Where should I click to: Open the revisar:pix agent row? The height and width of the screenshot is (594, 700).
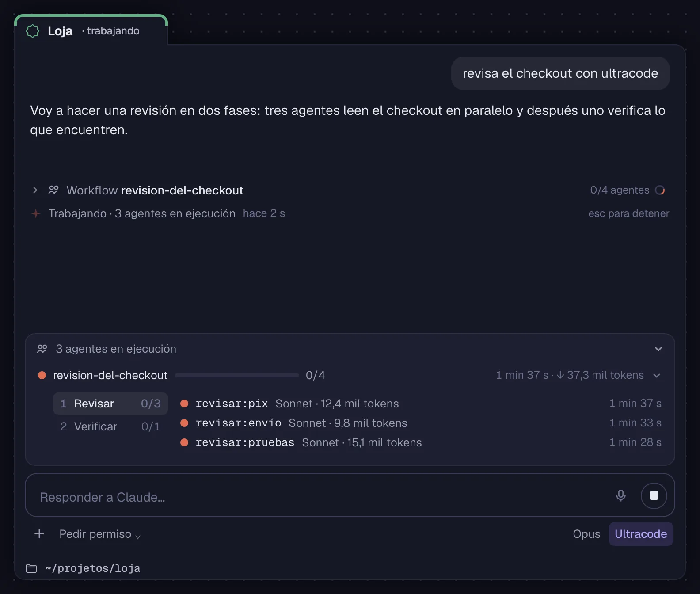(x=421, y=404)
